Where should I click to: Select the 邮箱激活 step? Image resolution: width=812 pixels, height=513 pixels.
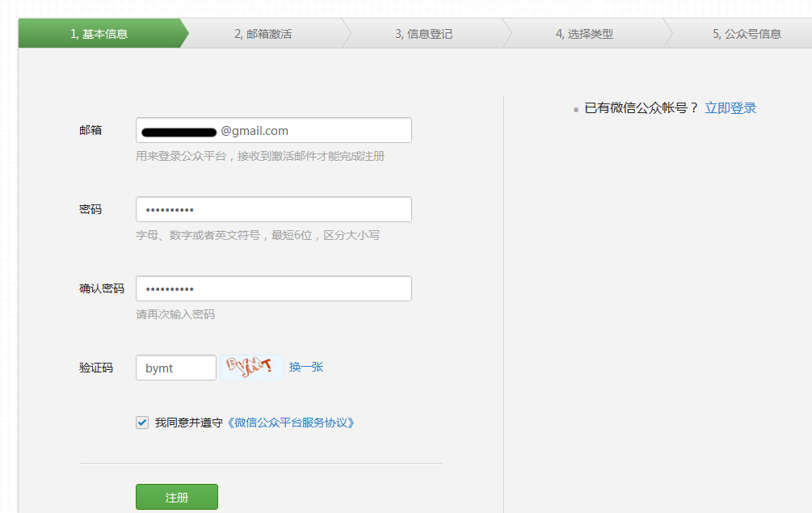263,34
